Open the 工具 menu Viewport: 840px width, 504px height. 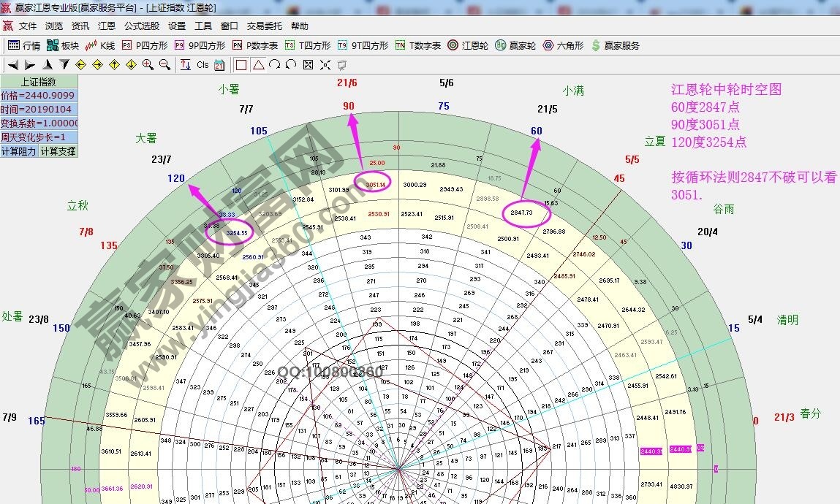203,26
